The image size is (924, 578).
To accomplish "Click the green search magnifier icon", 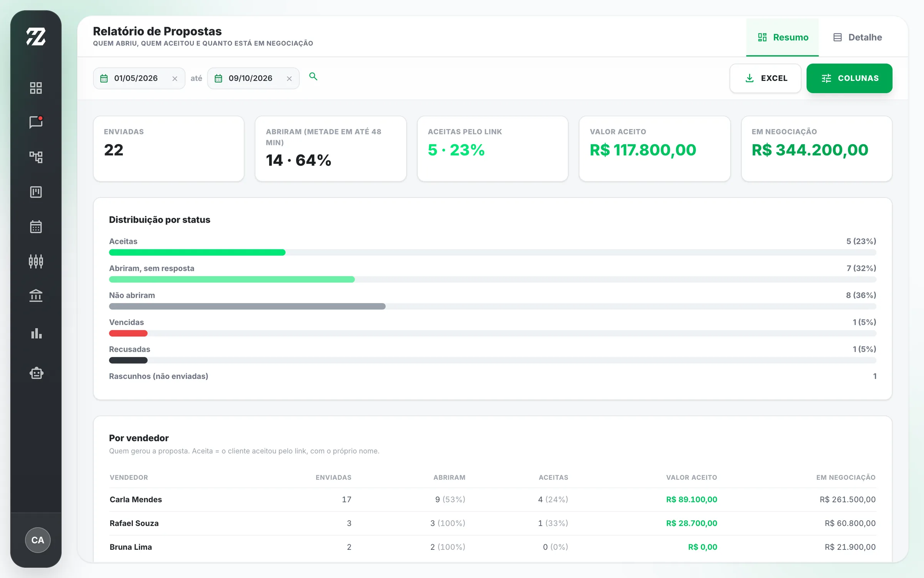I will (313, 77).
